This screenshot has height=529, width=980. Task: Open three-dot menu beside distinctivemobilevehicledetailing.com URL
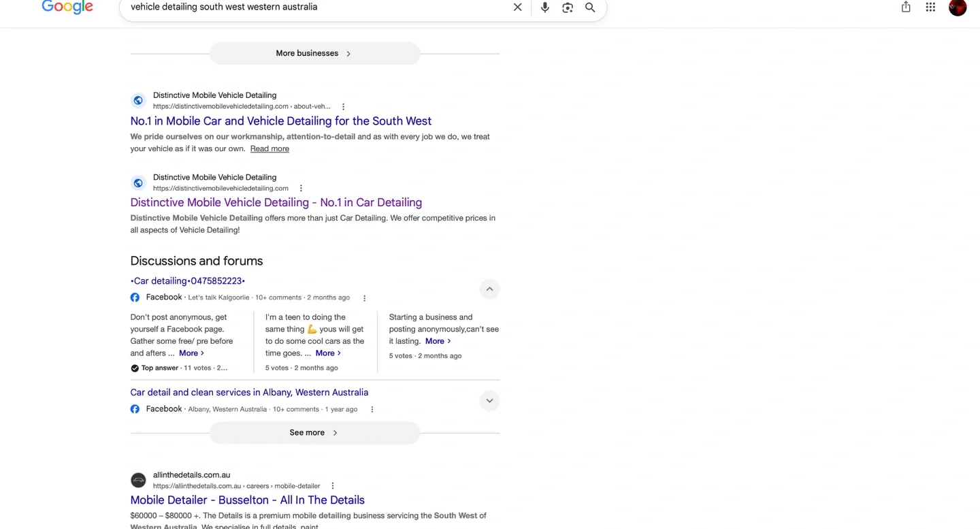tap(301, 189)
